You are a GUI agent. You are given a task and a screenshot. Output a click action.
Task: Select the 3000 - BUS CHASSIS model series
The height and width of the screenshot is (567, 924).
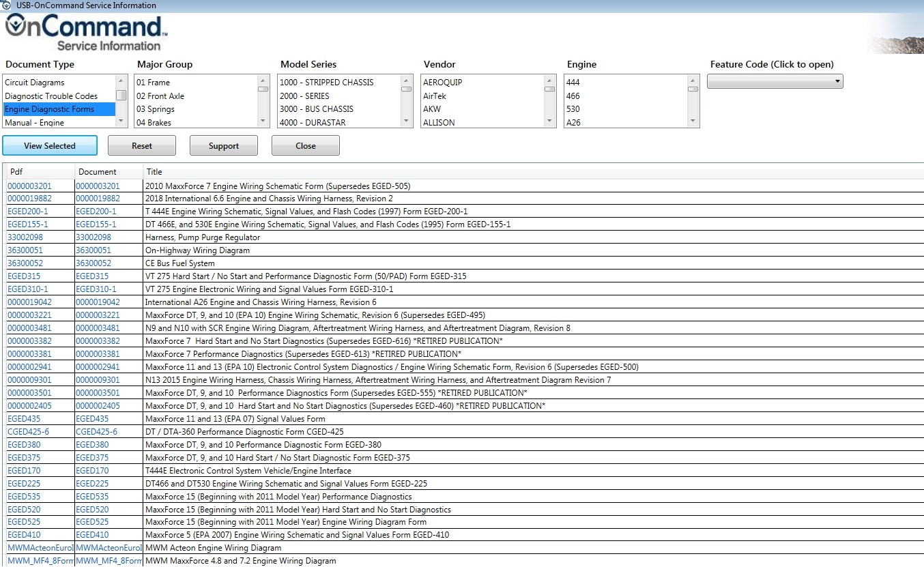pos(317,109)
